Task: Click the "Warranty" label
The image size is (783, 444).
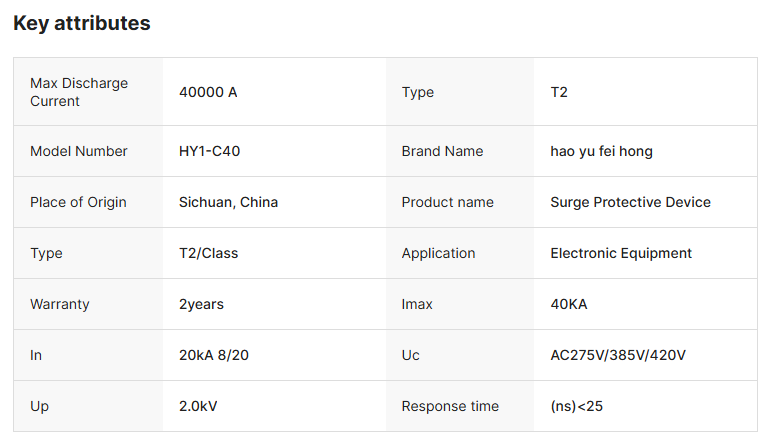Action: click(x=60, y=304)
